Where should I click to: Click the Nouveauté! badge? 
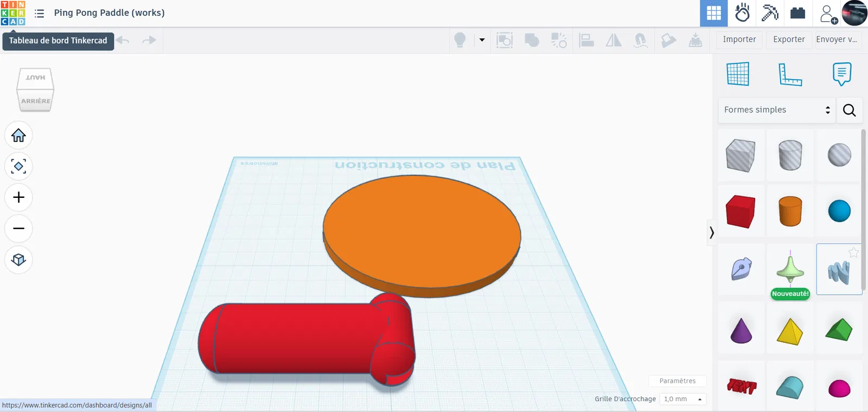tap(790, 294)
